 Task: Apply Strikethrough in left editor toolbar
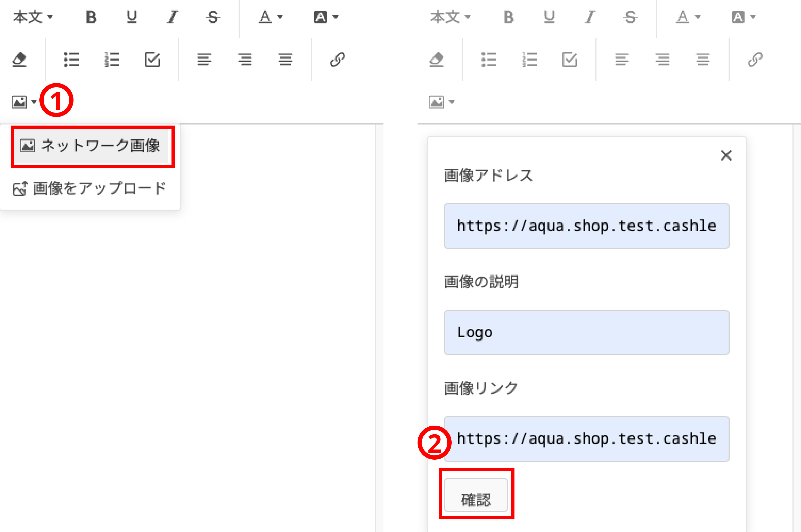tap(213, 17)
